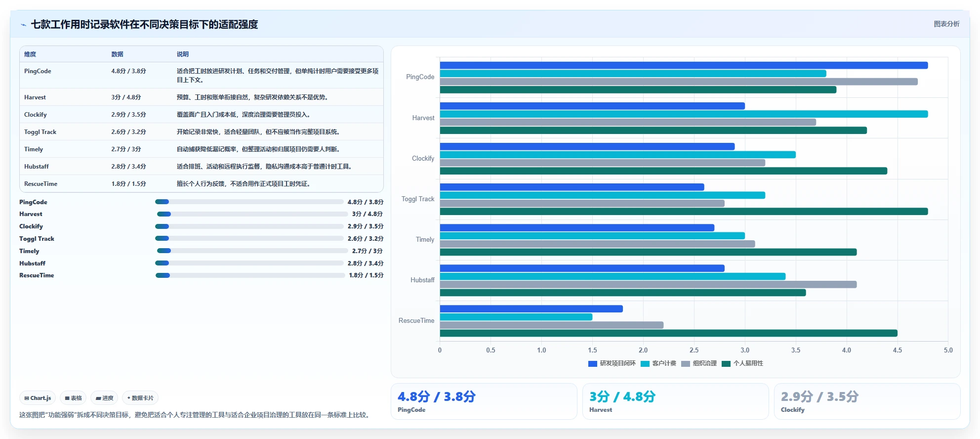Click the Harvest cyan 客户计费 chart bar
The width and height of the screenshot is (980, 439).
click(684, 114)
